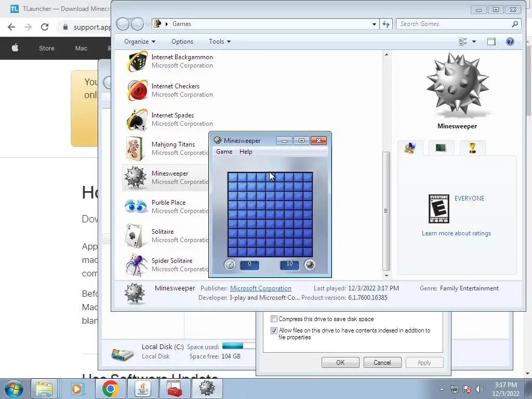Click the clock timer icon in Minesweeper
This screenshot has width=532, height=399.
coord(230,264)
